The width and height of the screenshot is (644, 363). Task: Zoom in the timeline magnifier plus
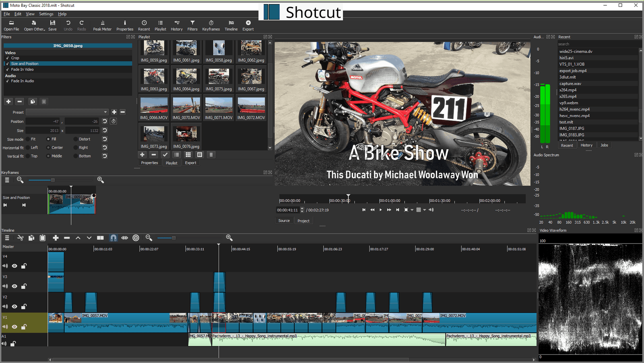click(x=229, y=238)
